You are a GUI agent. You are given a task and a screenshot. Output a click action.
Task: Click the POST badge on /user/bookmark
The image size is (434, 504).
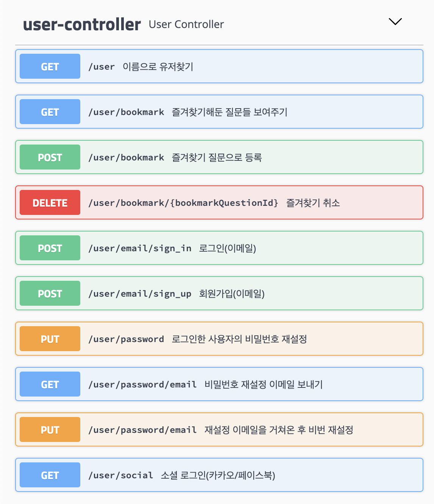tap(50, 157)
